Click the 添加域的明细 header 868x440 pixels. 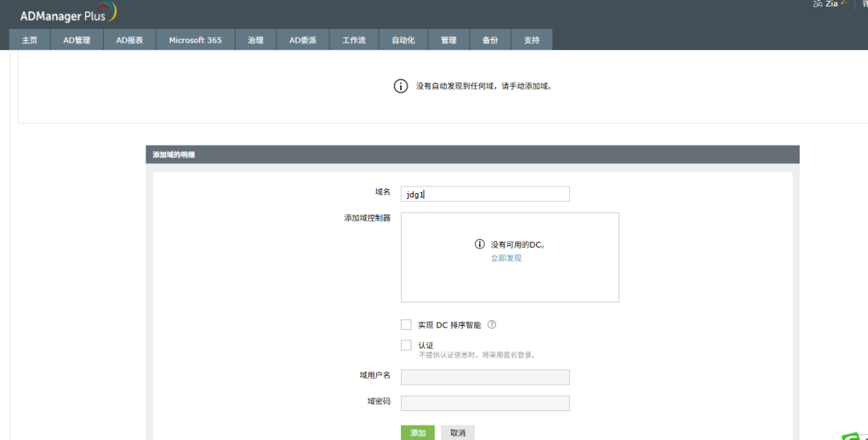click(x=473, y=154)
